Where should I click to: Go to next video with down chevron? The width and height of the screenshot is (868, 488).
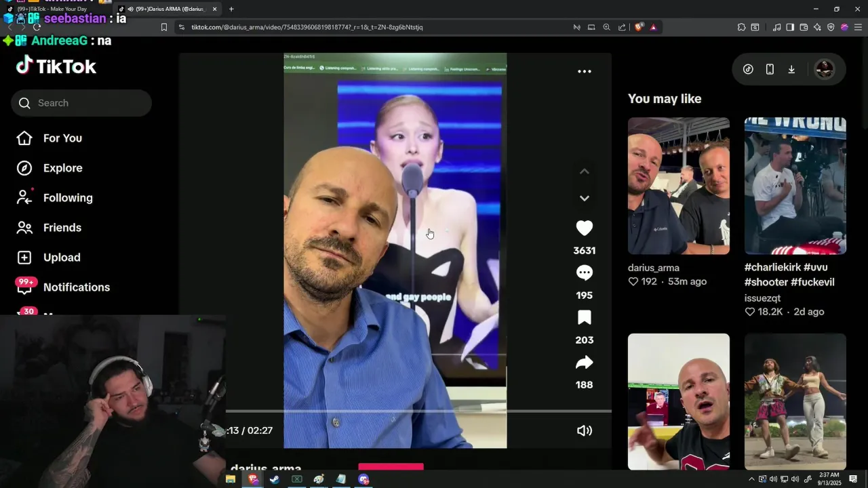click(x=584, y=198)
